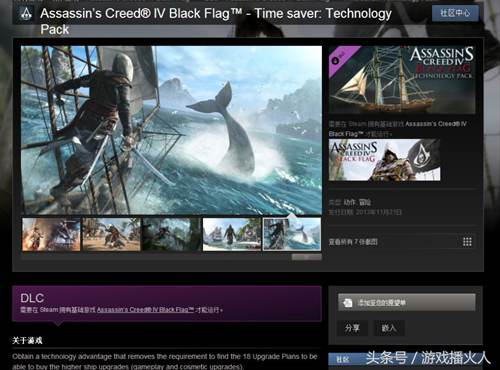Open the grid icon to view all screenshots
The image size is (500, 370).
click(x=467, y=242)
